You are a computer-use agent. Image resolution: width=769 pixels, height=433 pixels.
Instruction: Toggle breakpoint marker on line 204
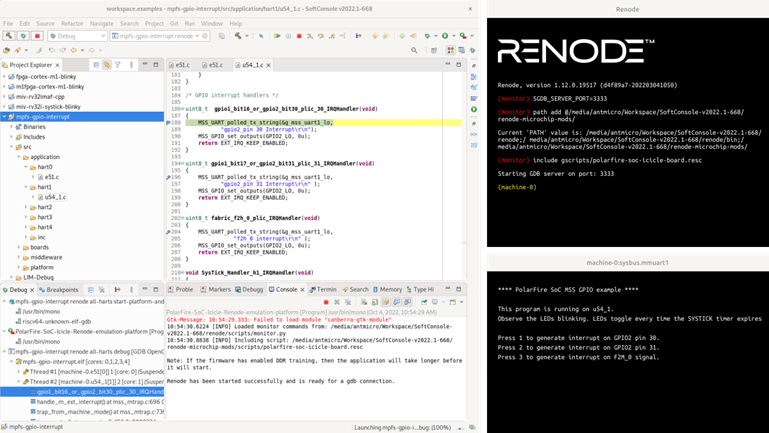168,232
